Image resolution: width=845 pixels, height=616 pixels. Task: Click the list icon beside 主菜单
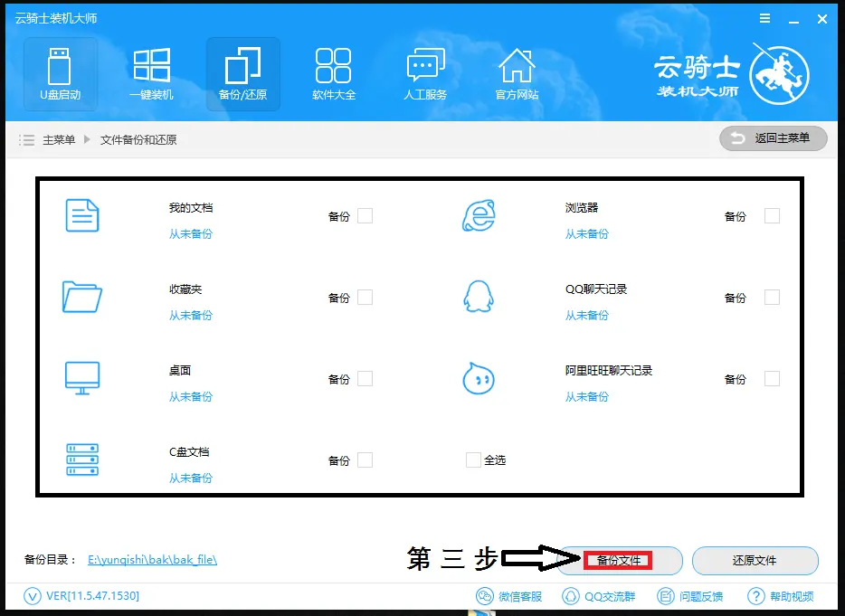tap(26, 140)
